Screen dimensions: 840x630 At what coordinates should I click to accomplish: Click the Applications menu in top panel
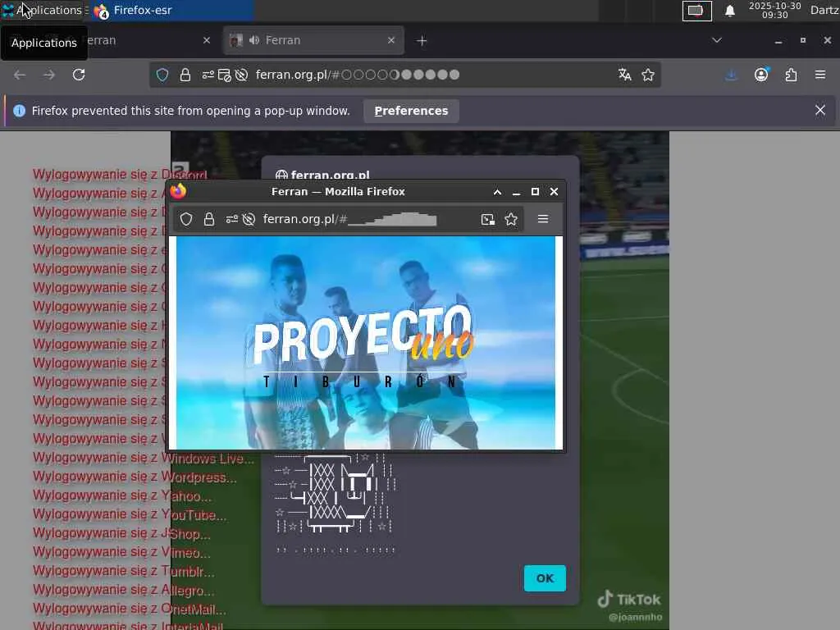pos(43,10)
